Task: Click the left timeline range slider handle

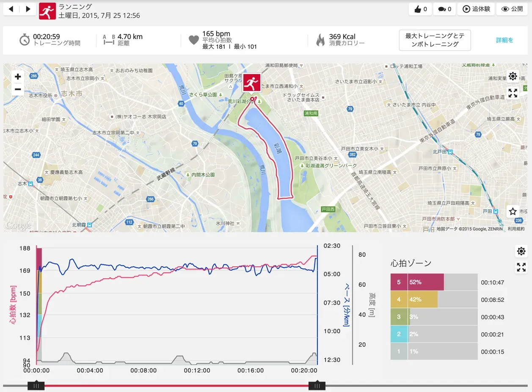Action: (x=36, y=386)
